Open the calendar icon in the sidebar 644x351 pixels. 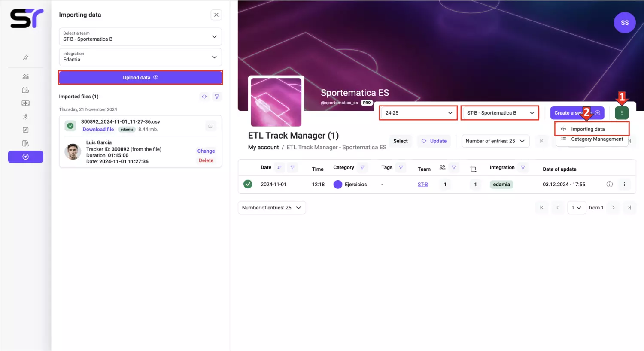tap(25, 90)
